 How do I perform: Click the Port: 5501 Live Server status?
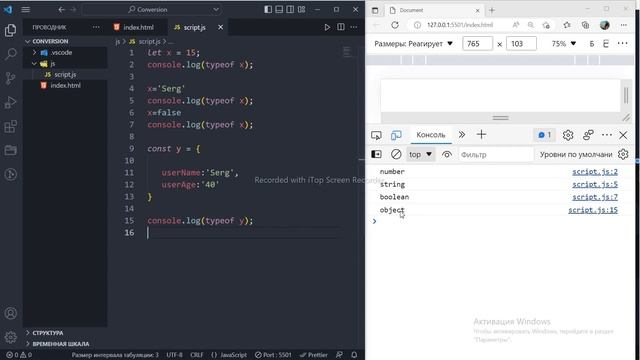tap(273, 355)
